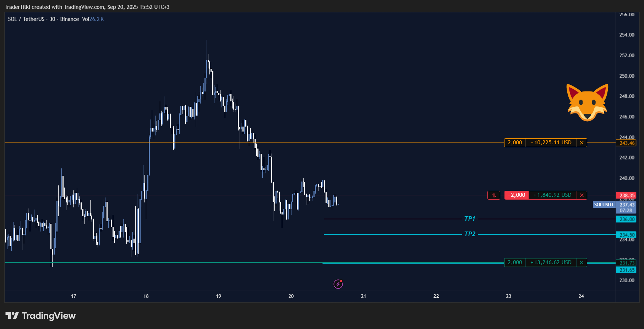Click the purple lightning bolt event icon
Image resolution: width=644 pixels, height=329 pixels.
(338, 284)
